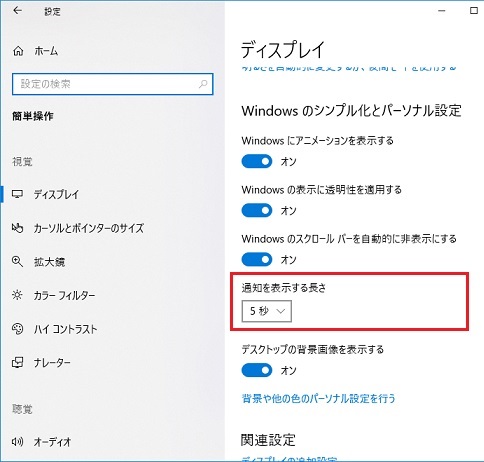Toggle desktop background image switch
Image resolution: width=484 pixels, height=462 pixels.
tap(257, 370)
